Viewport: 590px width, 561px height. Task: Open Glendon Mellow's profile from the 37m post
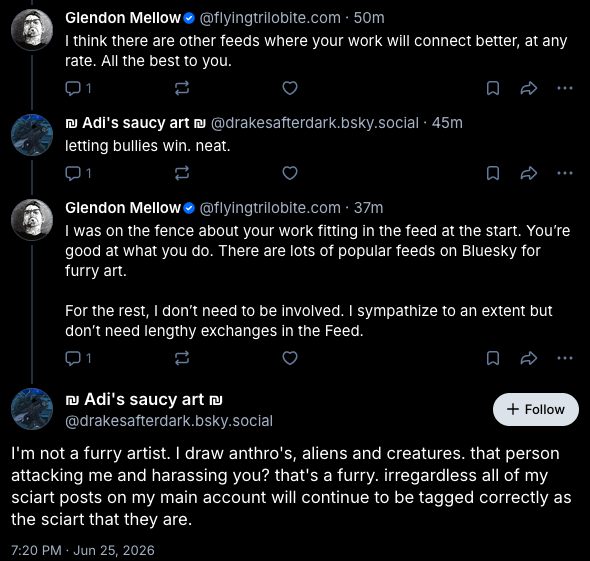123,208
